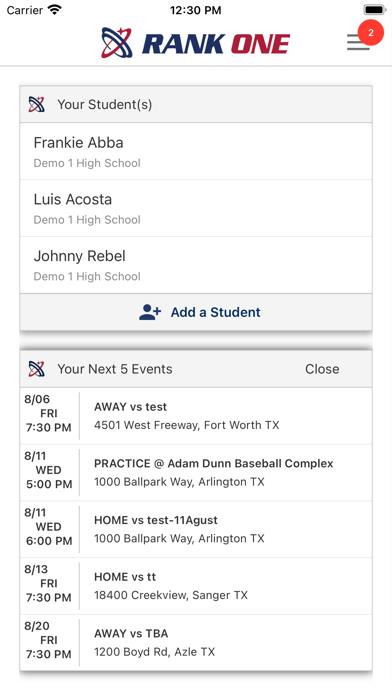This screenshot has width=392, height=696.
Task: Click the Add a Student button
Action: (196, 312)
